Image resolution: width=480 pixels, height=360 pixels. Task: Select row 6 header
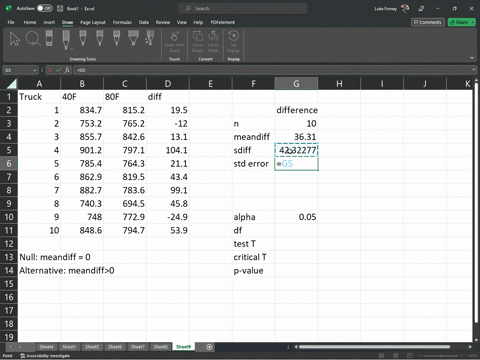[9, 164]
